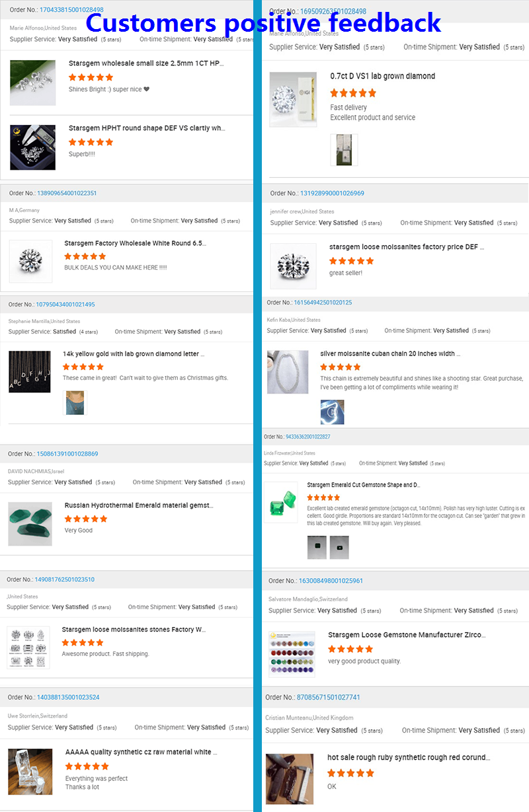529x812 pixels.
Task: Open the green emerald cut gemstone image
Action: pos(285,503)
